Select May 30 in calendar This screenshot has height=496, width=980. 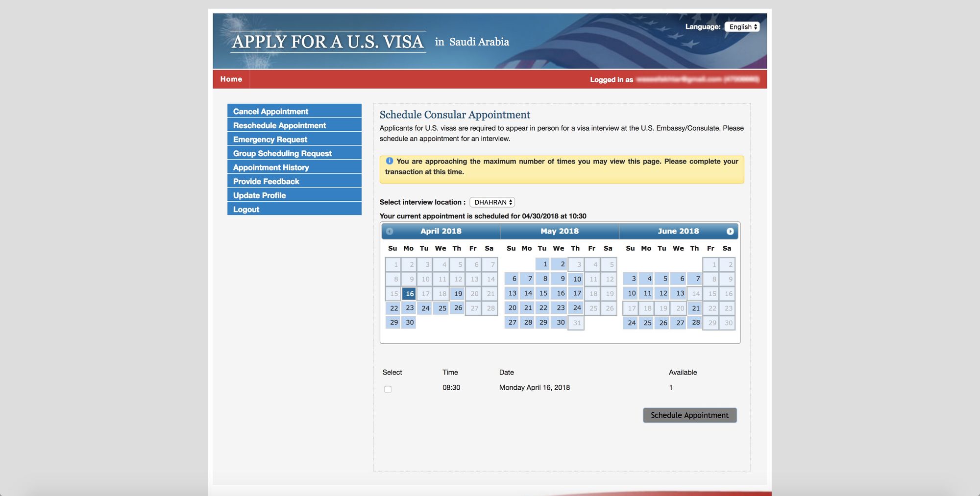(x=559, y=322)
